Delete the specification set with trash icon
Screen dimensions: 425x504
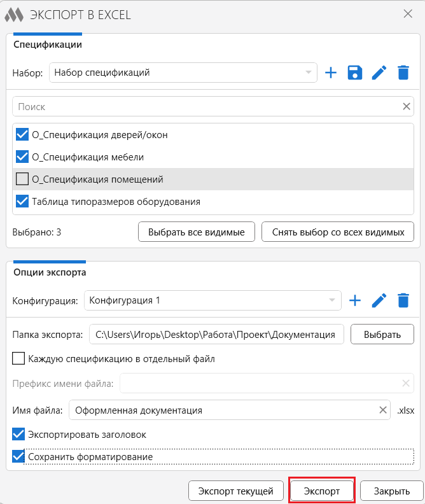(x=403, y=73)
